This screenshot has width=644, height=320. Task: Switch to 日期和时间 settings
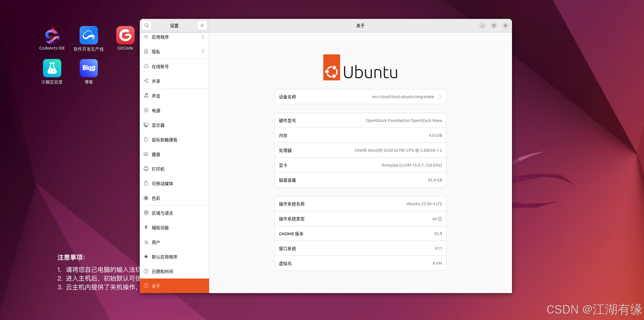click(x=174, y=271)
